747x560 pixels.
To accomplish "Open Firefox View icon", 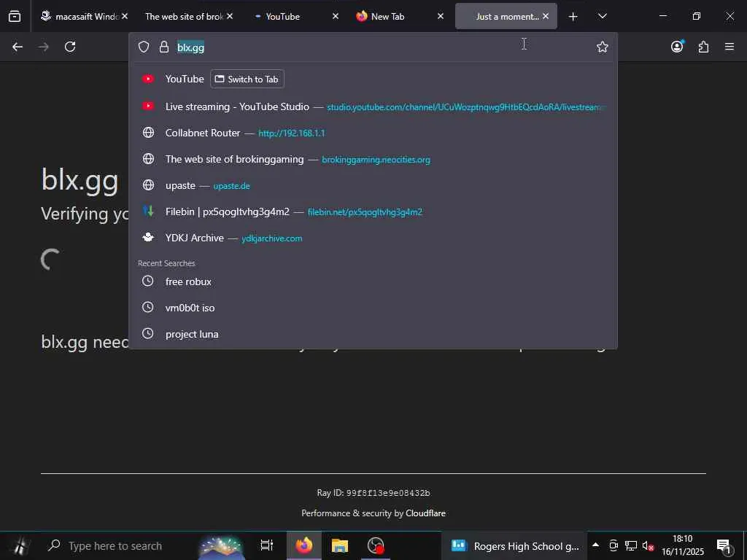I will [x=15, y=16].
